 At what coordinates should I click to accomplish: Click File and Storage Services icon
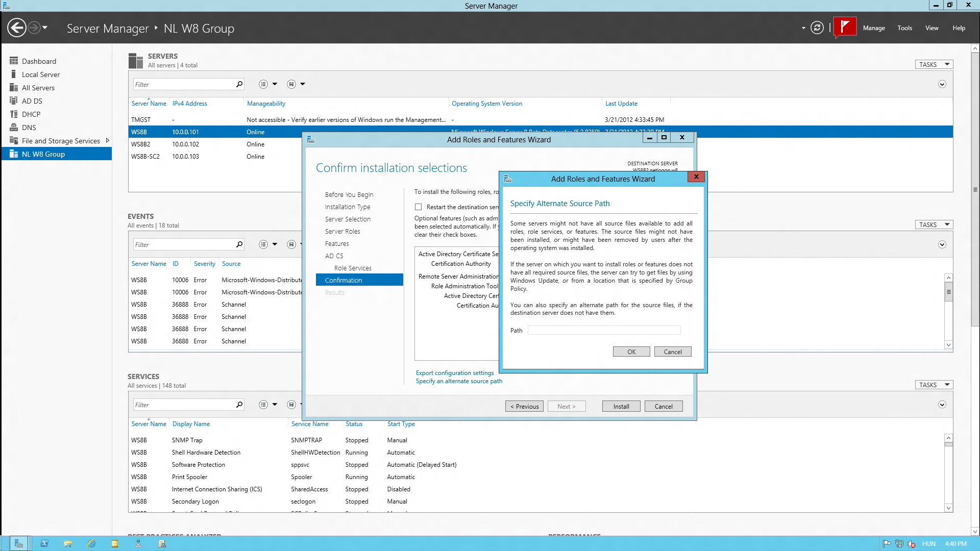(x=14, y=140)
